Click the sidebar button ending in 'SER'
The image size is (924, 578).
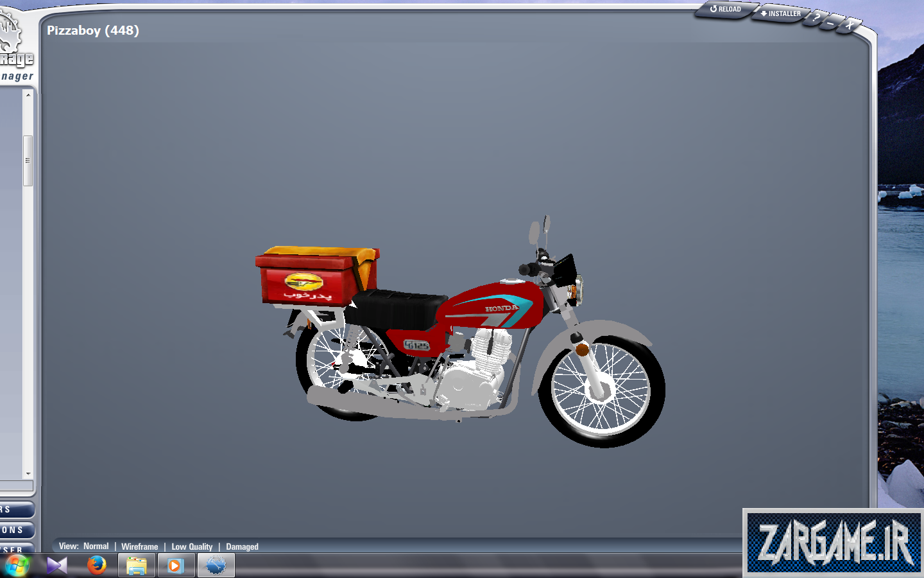(16, 548)
